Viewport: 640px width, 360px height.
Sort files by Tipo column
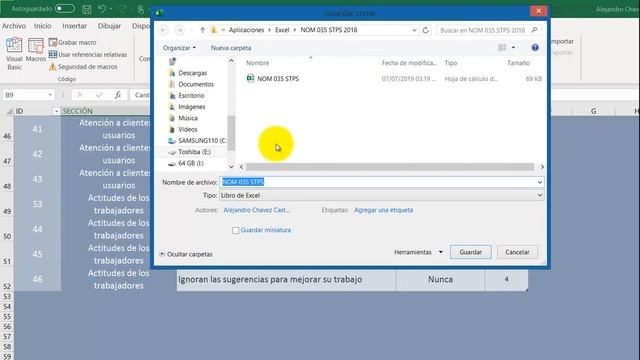click(x=451, y=63)
